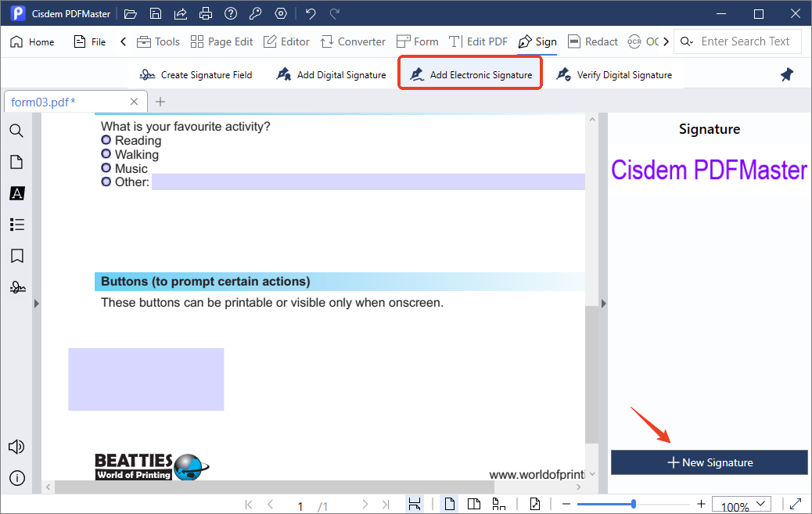Select the Other radio button
Screen dimensions: 812x514
coord(106,182)
